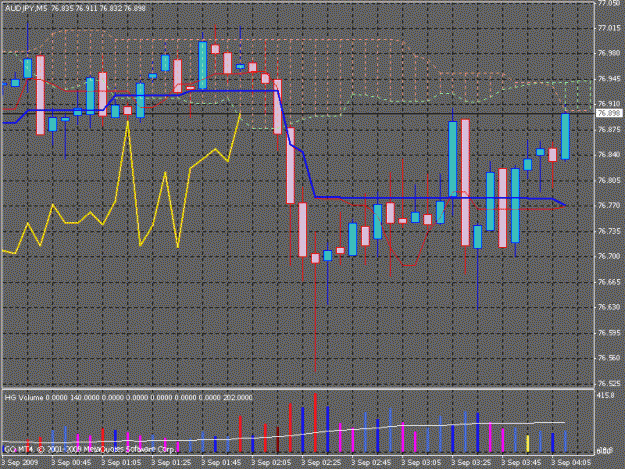Click the 76.875 price axis label

tap(609, 130)
